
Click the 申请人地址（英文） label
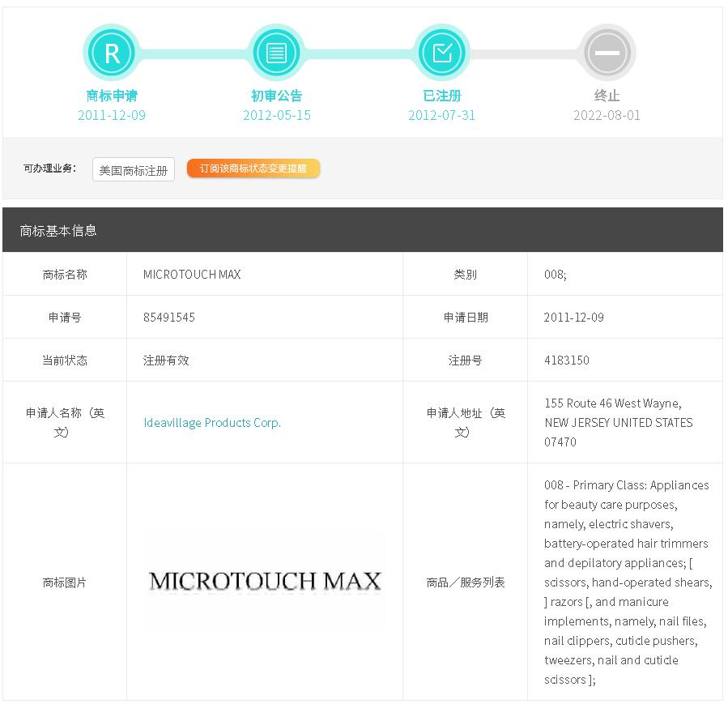coord(465,423)
